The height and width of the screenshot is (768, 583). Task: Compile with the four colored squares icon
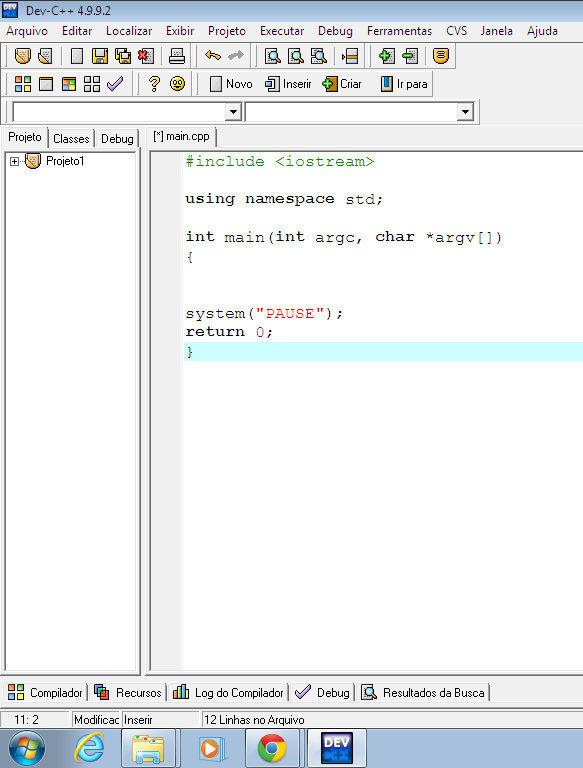click(23, 84)
